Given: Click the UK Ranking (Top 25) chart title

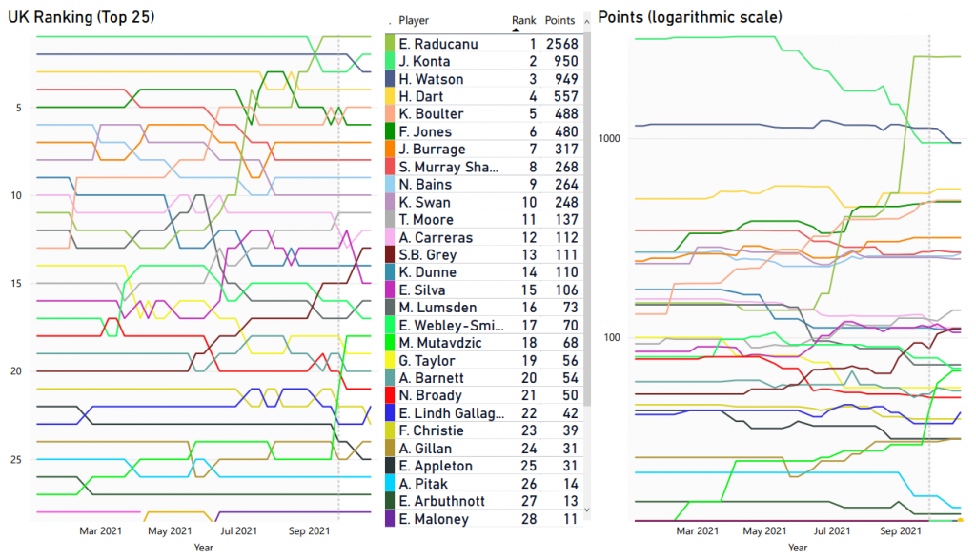Looking at the screenshot, I should pos(81,18).
